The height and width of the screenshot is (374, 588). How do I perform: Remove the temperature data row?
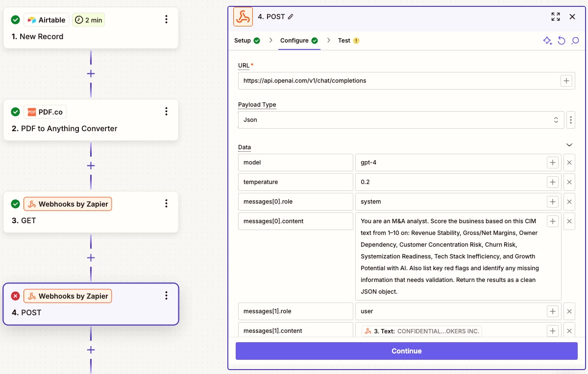569,182
